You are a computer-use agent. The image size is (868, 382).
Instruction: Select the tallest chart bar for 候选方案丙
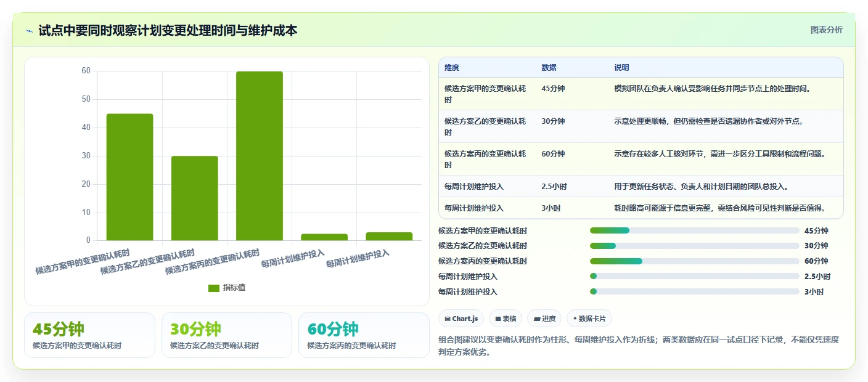point(260,156)
